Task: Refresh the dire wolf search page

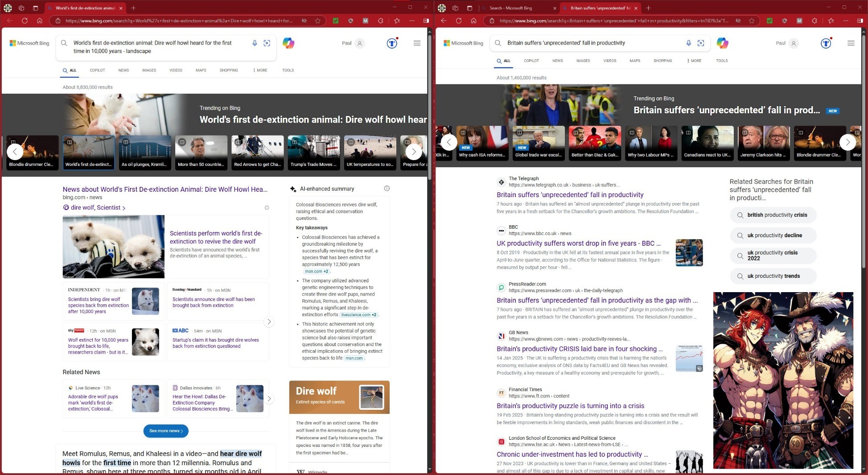Action: (25, 21)
